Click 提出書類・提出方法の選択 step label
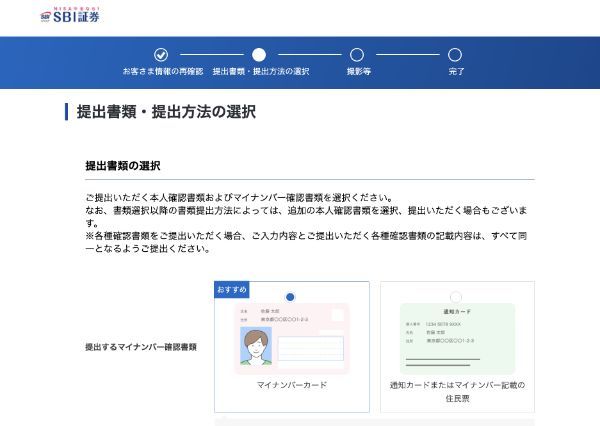This screenshot has width=600, height=426. 260,72
